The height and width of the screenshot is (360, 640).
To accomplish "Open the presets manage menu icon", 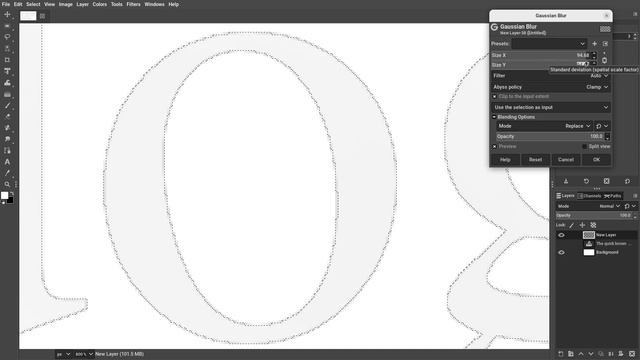I will (605, 44).
